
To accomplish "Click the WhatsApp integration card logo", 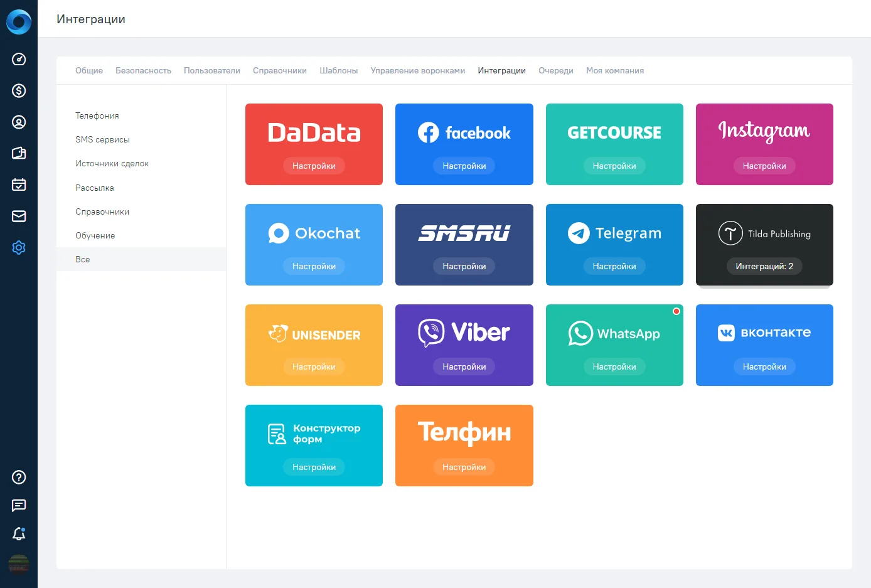I will click(614, 333).
